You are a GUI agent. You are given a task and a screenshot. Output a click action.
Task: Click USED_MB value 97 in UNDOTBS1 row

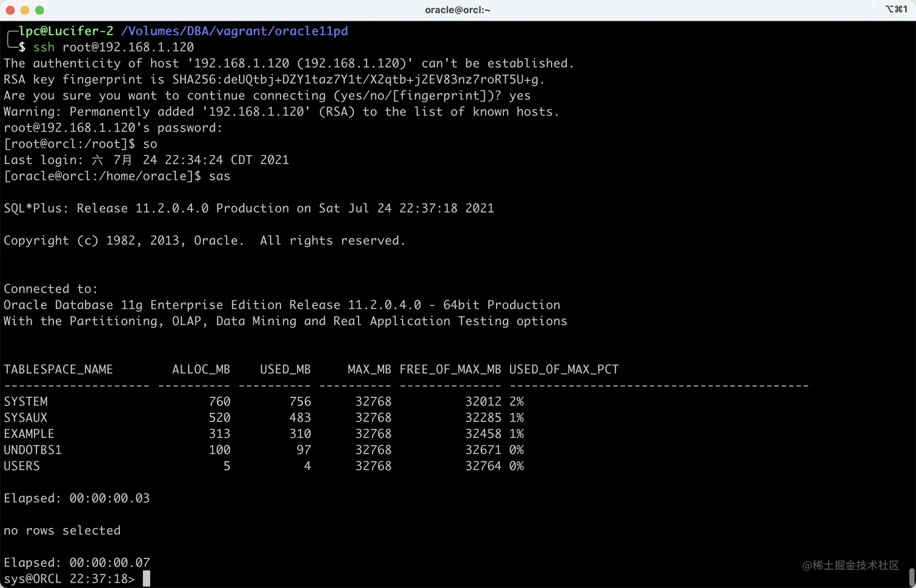click(x=304, y=450)
